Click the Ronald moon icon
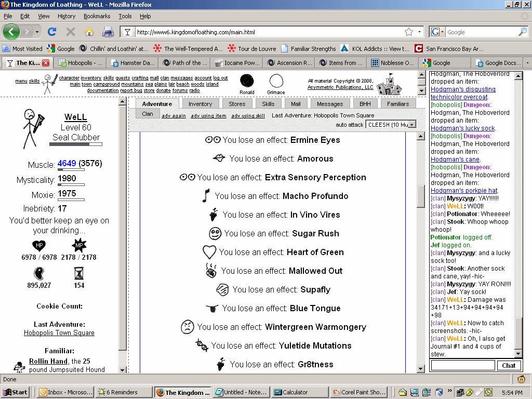This screenshot has width=532, height=399. point(247,81)
